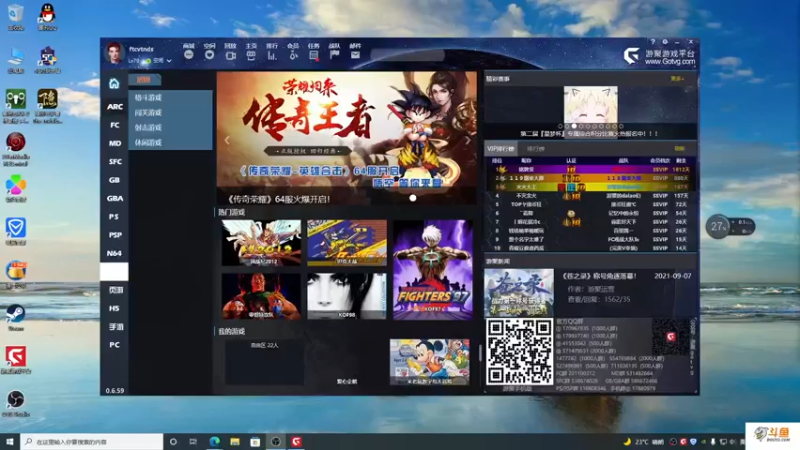Screen dimensions: 800x450
Task: Select the GB platform tab
Action: pos(115,180)
